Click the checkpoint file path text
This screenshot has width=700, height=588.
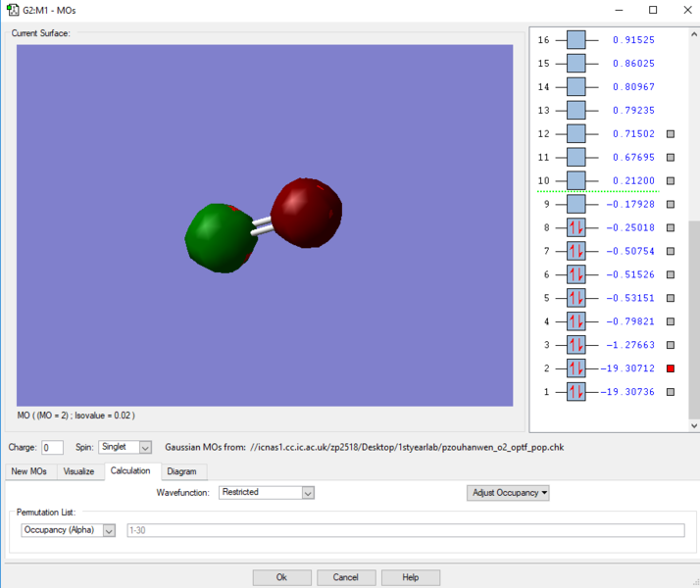(x=407, y=447)
